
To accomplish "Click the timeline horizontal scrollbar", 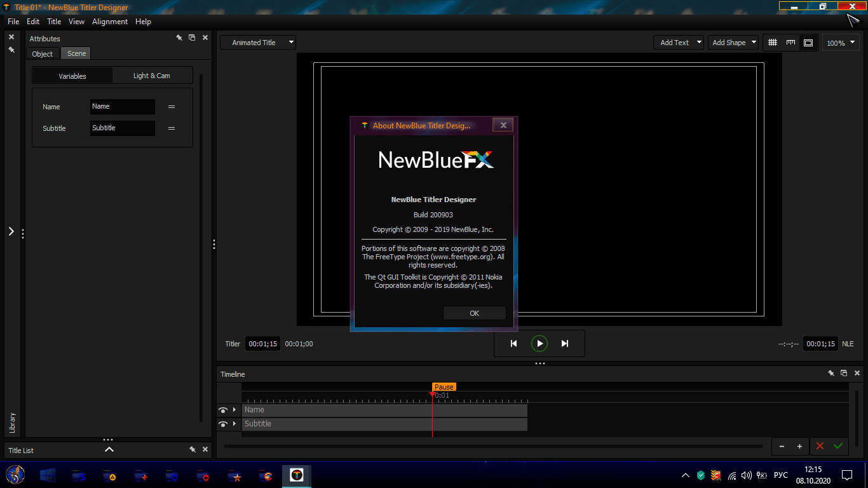I will [x=493, y=446].
